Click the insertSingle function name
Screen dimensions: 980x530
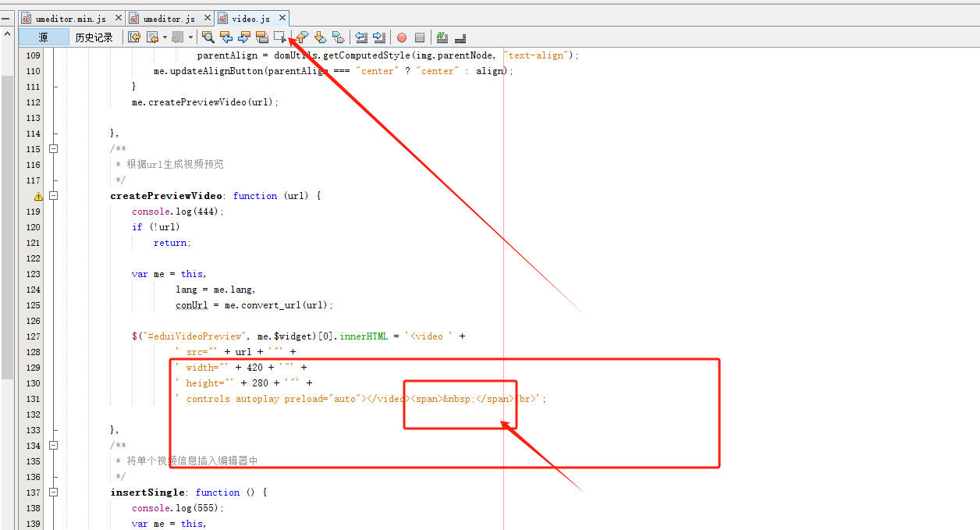(x=147, y=493)
